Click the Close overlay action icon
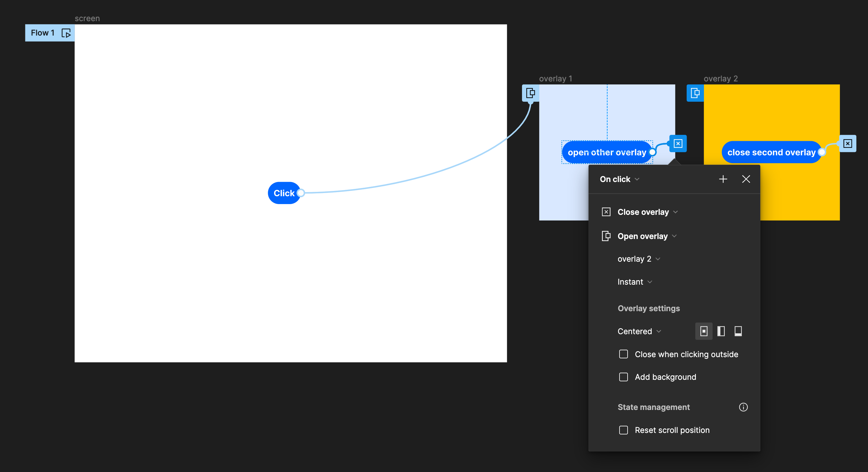 click(x=606, y=212)
